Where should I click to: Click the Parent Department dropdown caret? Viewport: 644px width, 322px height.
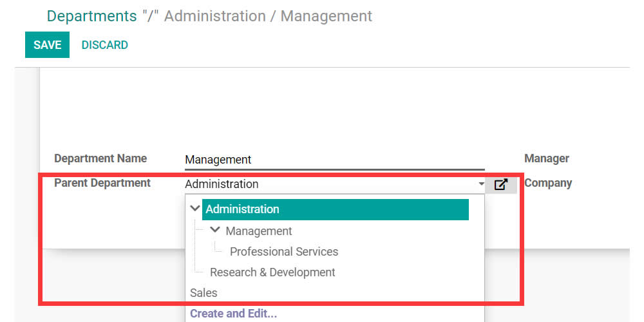click(481, 185)
